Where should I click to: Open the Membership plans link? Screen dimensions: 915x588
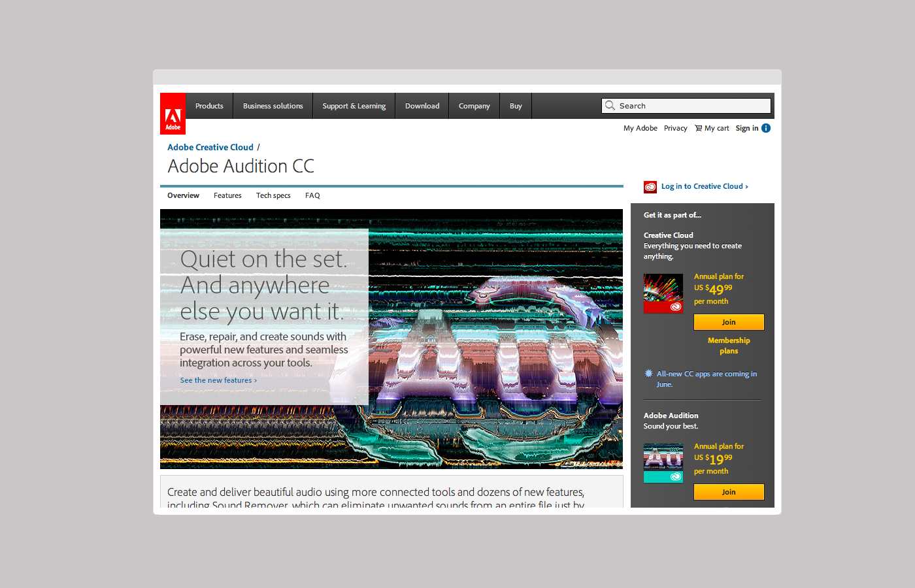[x=729, y=346]
